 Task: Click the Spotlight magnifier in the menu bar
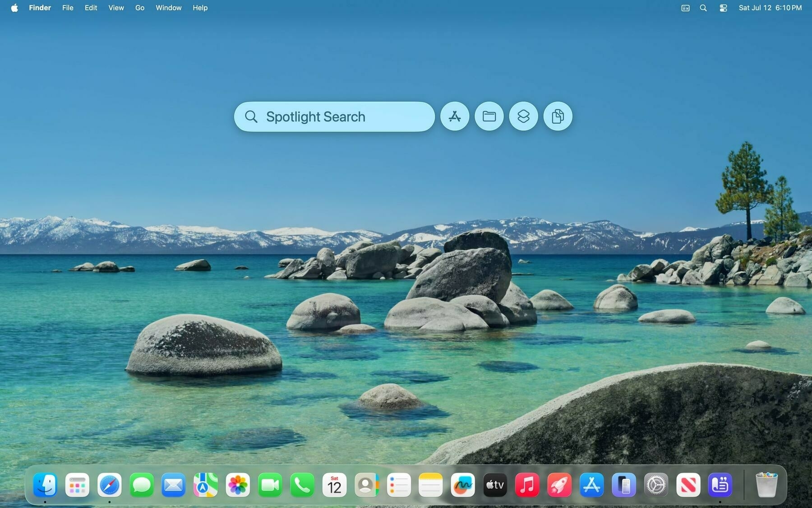703,8
